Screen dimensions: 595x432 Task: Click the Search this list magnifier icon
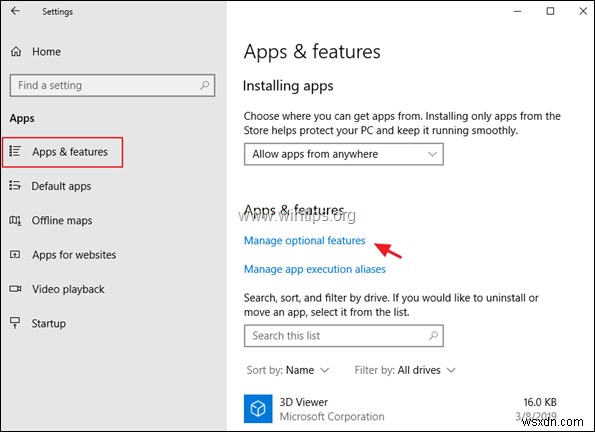[x=433, y=336]
